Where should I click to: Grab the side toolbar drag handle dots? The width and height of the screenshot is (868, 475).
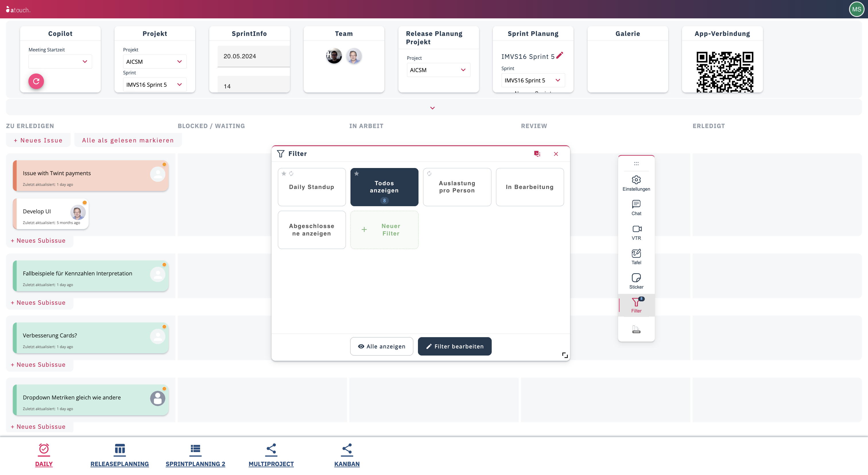tap(636, 163)
